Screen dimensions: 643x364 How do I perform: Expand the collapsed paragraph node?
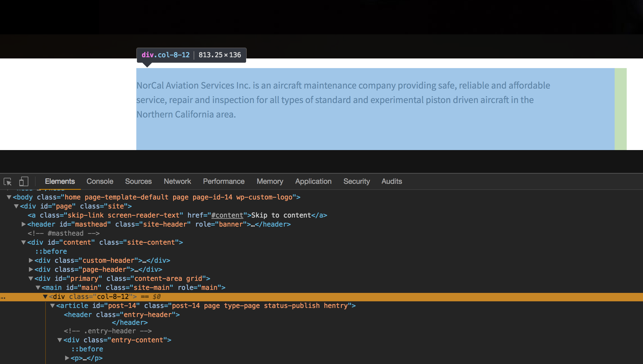point(67,358)
